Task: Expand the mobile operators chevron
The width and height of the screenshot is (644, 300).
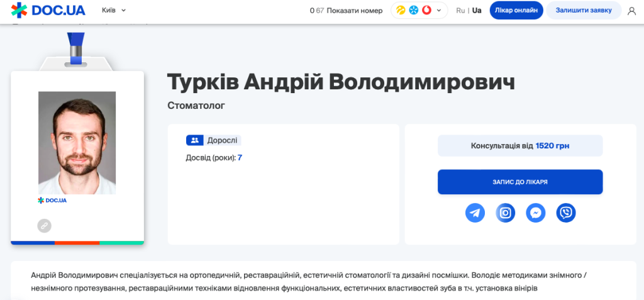Action: [439, 11]
